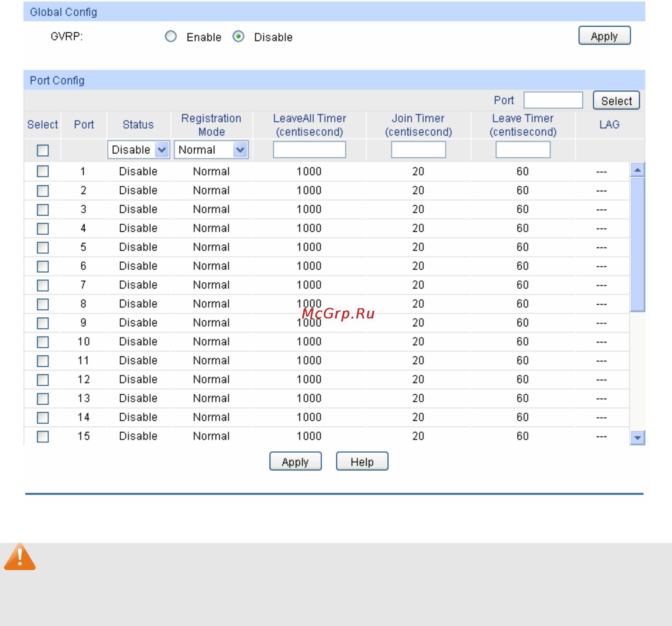Click the Join Timer input field
Screen dimensions: 672x626
[x=418, y=150]
